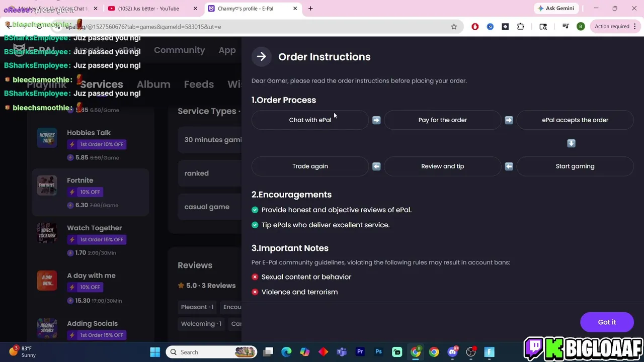
Task: Click the red diamond taskbar app icon
Action: click(x=323, y=352)
